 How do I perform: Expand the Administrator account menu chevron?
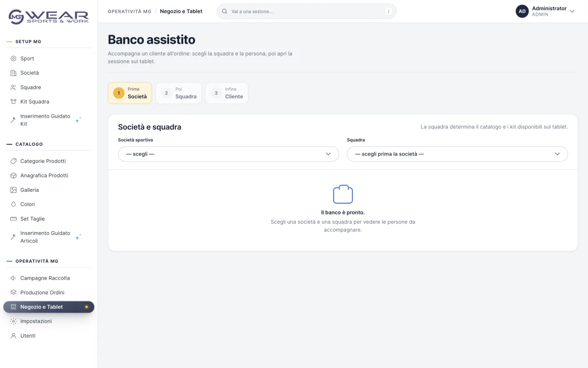coord(572,11)
